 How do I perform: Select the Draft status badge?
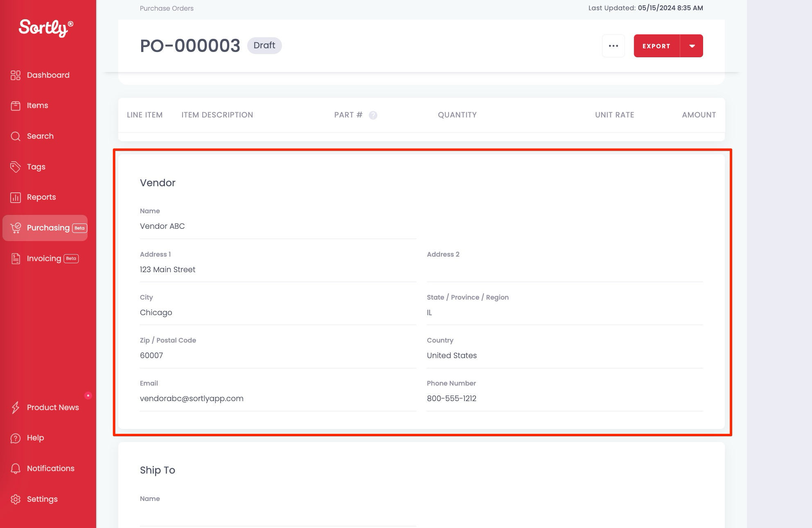tap(264, 45)
